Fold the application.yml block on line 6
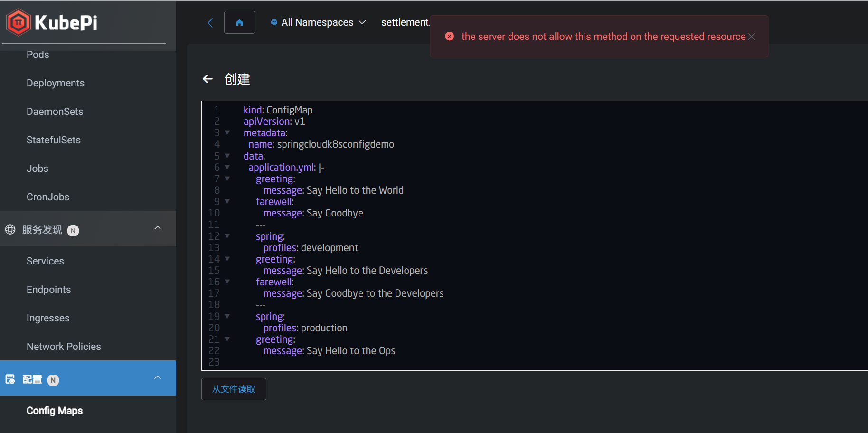868x433 pixels. [227, 167]
